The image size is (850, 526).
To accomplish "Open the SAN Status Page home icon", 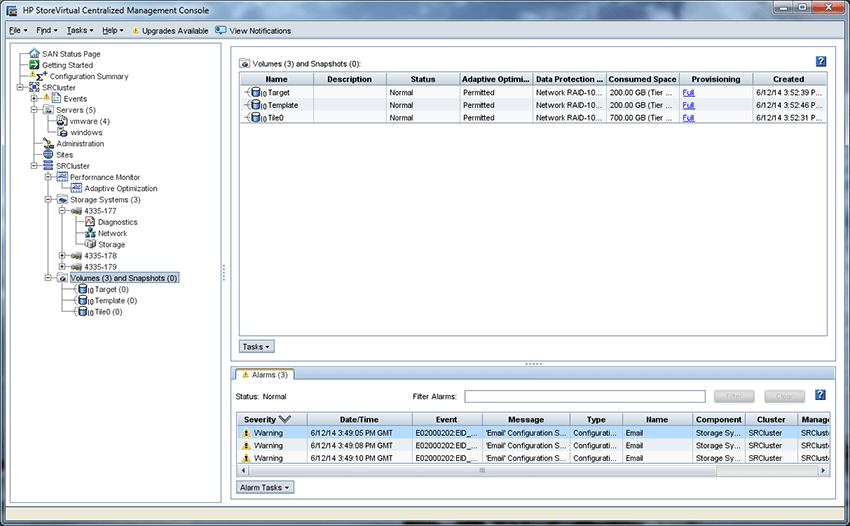I will pyautogui.click(x=34, y=53).
